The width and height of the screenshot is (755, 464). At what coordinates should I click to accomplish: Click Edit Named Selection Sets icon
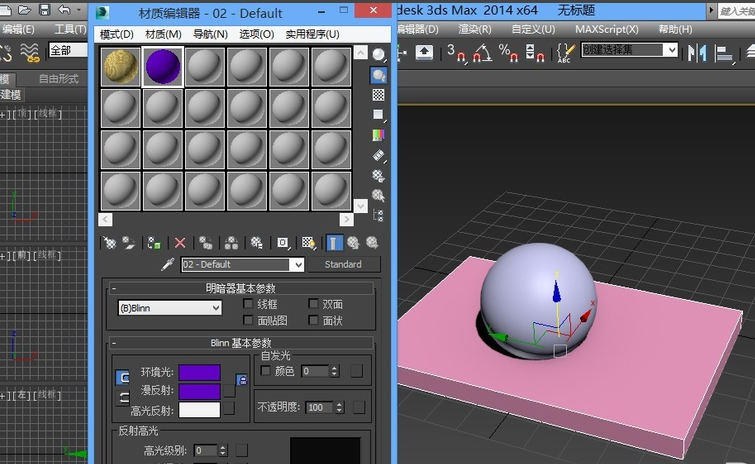click(565, 52)
